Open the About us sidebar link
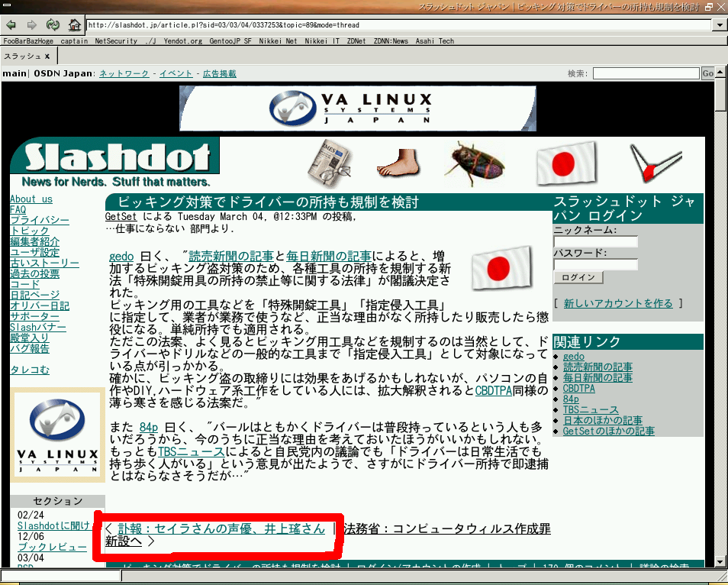The width and height of the screenshot is (728, 585). click(x=31, y=199)
